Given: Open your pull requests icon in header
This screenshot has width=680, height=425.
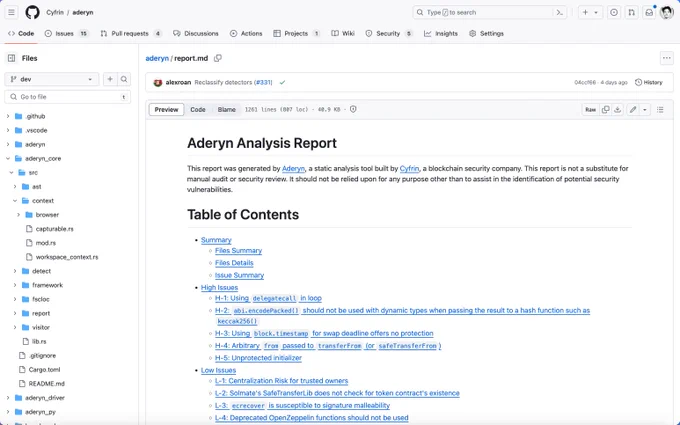Looking at the screenshot, I should pyautogui.click(x=631, y=13).
